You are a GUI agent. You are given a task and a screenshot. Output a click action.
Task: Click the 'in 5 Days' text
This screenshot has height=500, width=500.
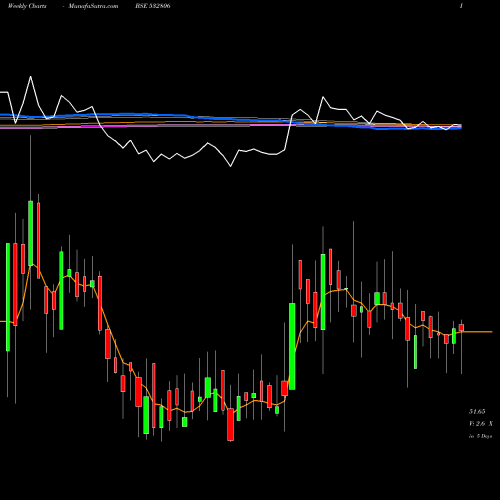point(480,436)
